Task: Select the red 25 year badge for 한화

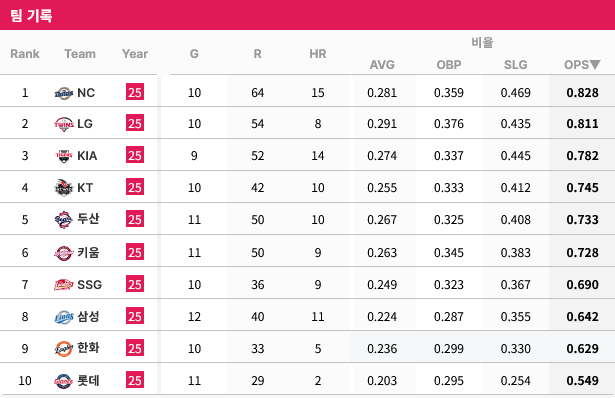Action: coord(135,348)
